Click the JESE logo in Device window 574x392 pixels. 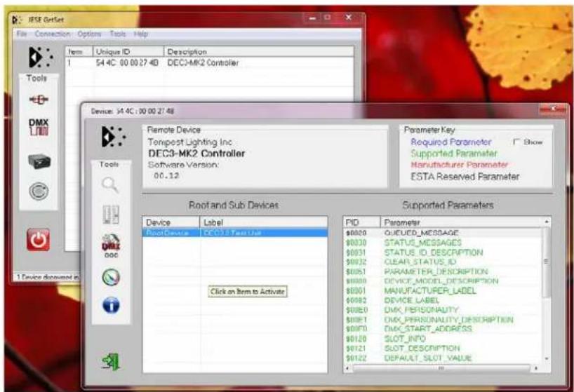(113, 137)
